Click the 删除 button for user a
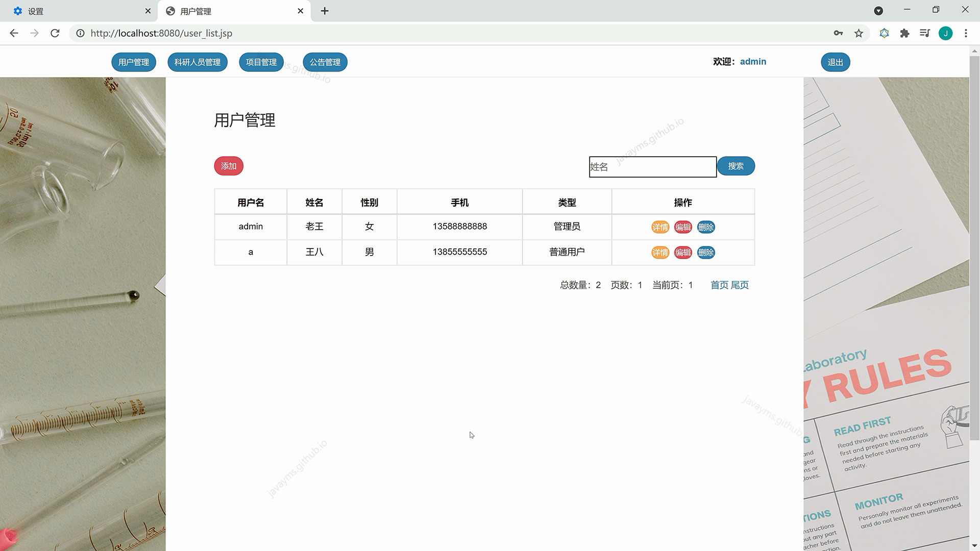This screenshot has width=980, height=551. point(706,253)
